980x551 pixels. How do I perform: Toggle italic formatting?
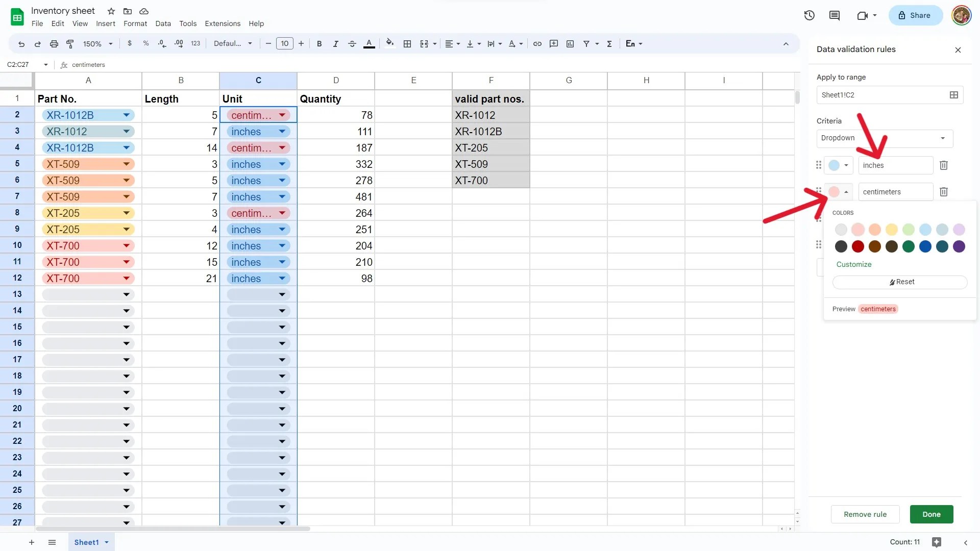(x=335, y=44)
